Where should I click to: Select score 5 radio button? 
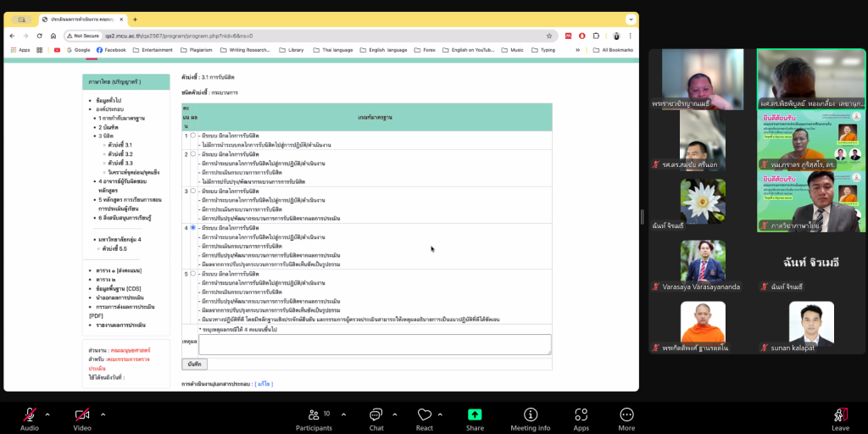tap(192, 274)
